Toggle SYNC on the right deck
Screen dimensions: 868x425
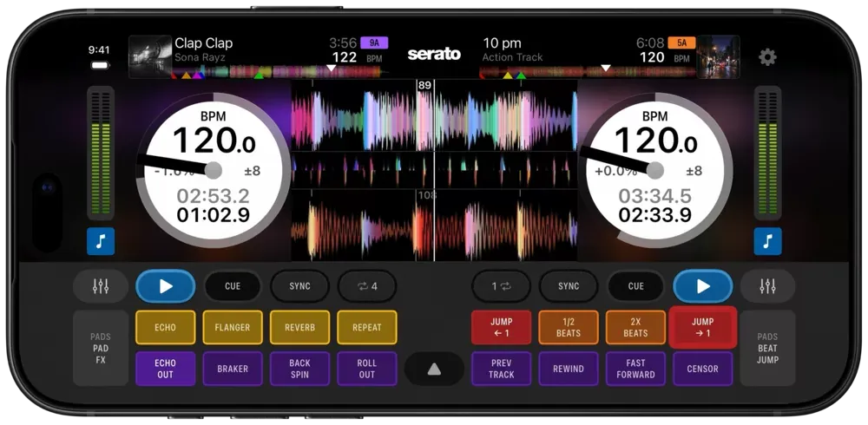[x=569, y=286]
